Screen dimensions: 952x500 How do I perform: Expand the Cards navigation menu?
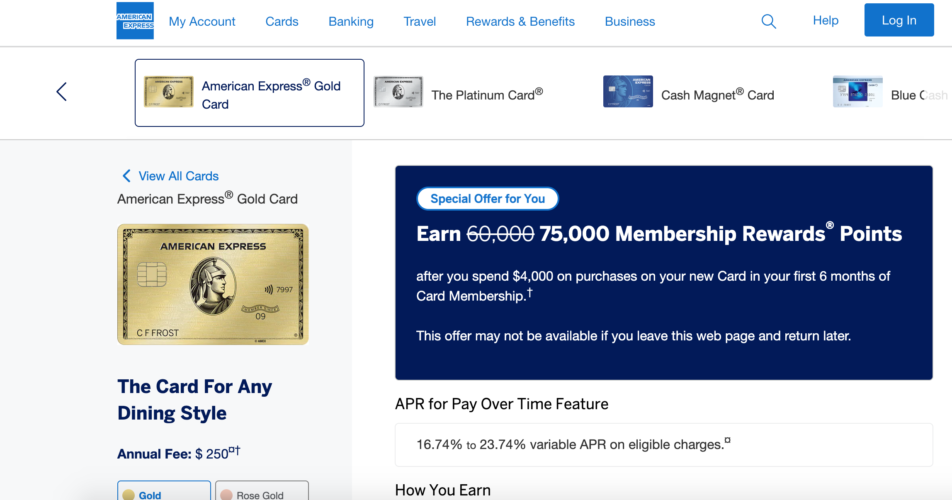[x=282, y=21]
